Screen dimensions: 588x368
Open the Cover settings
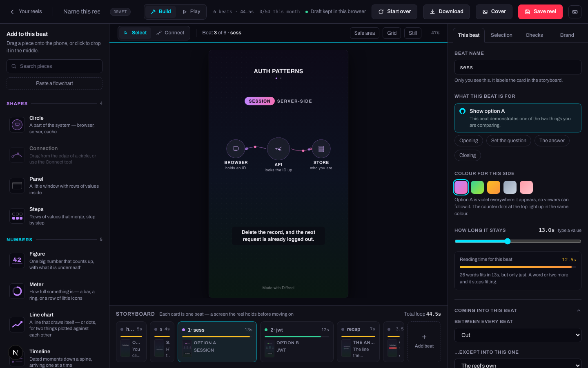click(x=494, y=12)
